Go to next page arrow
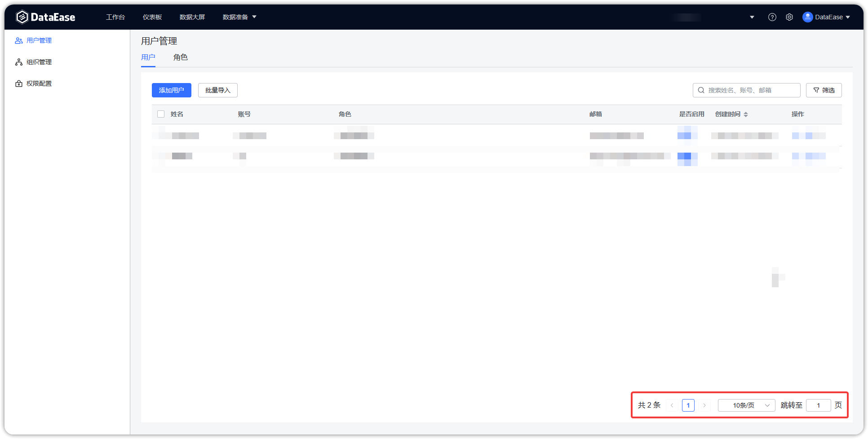 pos(704,405)
